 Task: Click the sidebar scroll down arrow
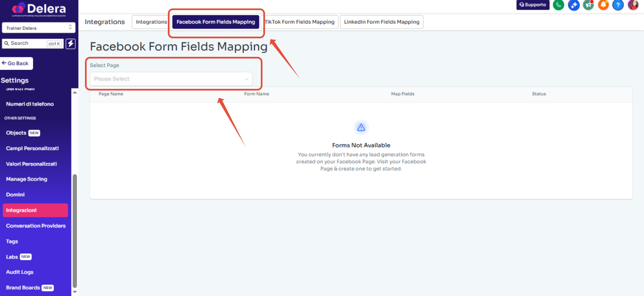(x=75, y=291)
